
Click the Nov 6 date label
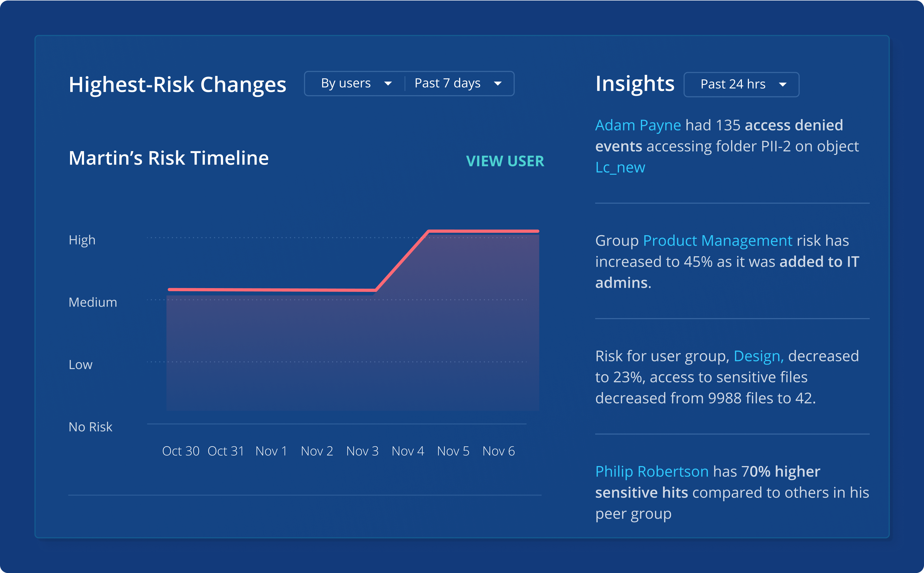[498, 451]
